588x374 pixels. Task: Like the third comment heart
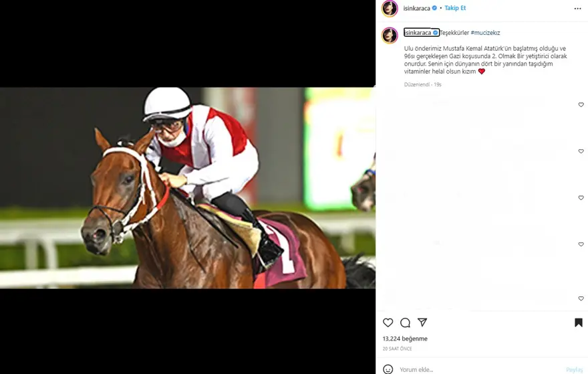(x=581, y=198)
